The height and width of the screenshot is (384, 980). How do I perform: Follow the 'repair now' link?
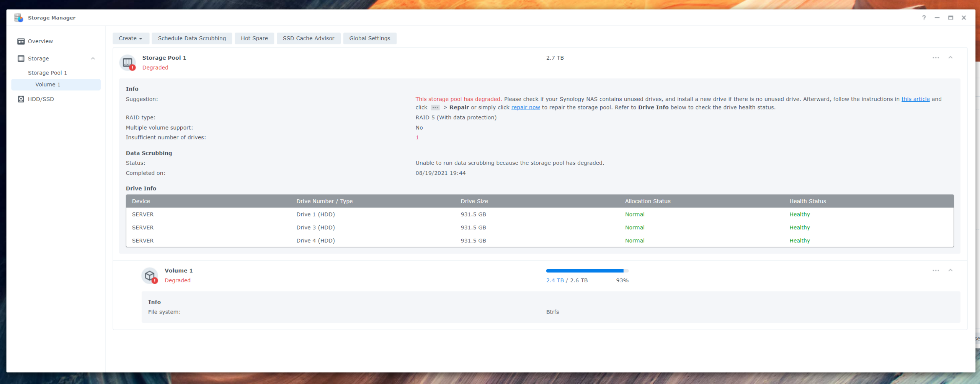[x=525, y=107]
